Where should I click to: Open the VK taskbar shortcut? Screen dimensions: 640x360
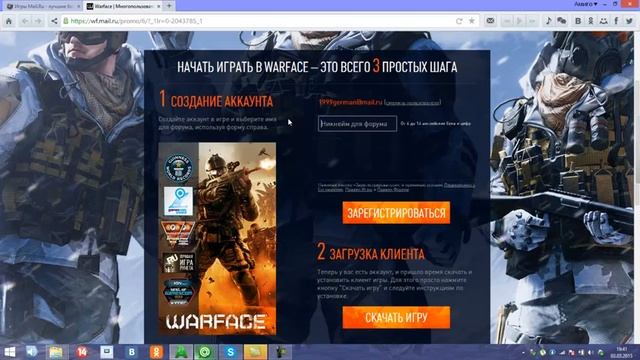(x=132, y=352)
